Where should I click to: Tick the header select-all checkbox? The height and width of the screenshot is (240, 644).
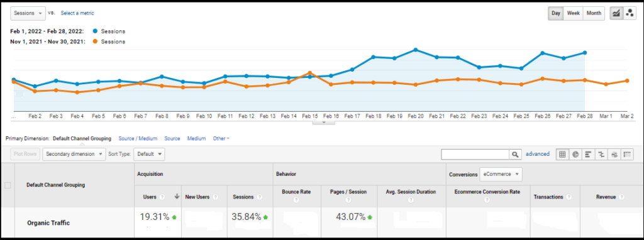click(x=8, y=185)
